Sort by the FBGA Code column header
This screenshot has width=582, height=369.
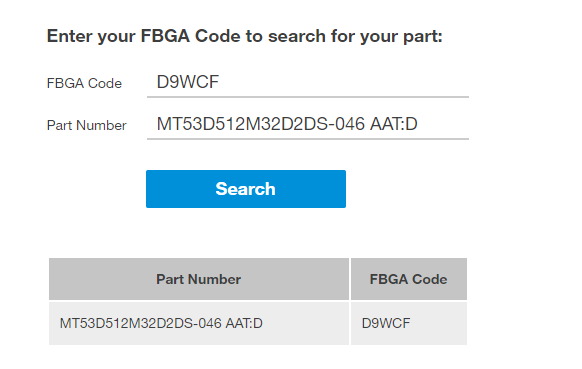coord(409,279)
